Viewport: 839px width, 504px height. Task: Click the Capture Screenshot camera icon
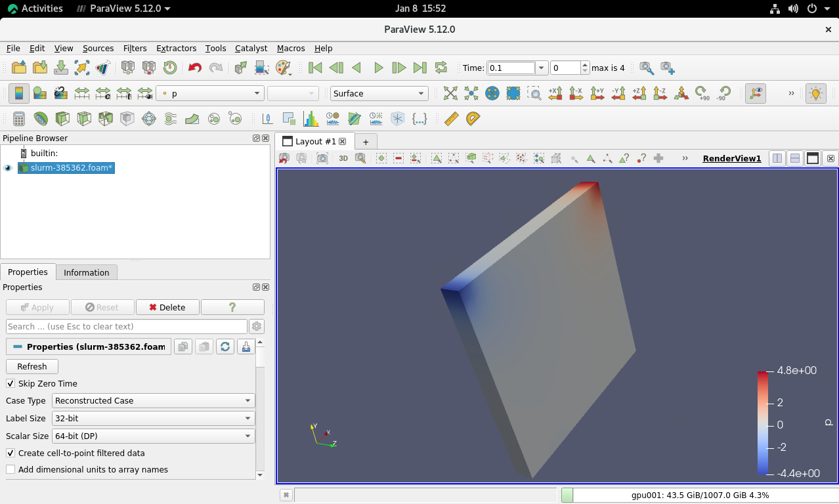[x=322, y=158]
